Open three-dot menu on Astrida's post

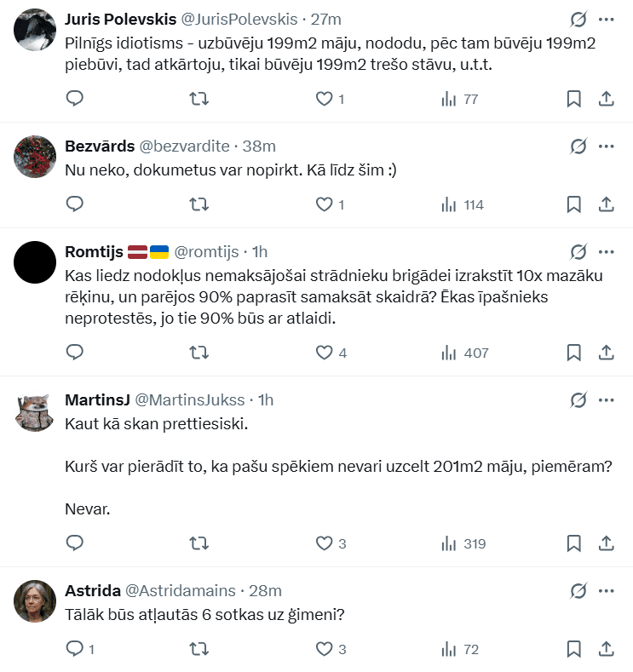(x=607, y=590)
